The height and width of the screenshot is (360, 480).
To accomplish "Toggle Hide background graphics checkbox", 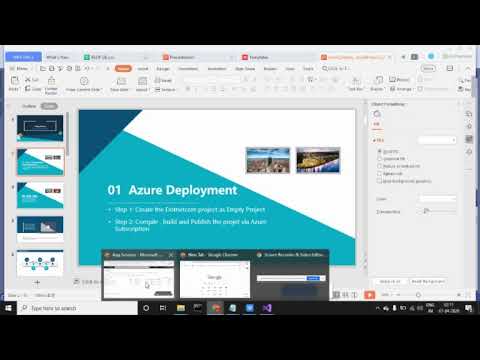I will tap(379, 181).
